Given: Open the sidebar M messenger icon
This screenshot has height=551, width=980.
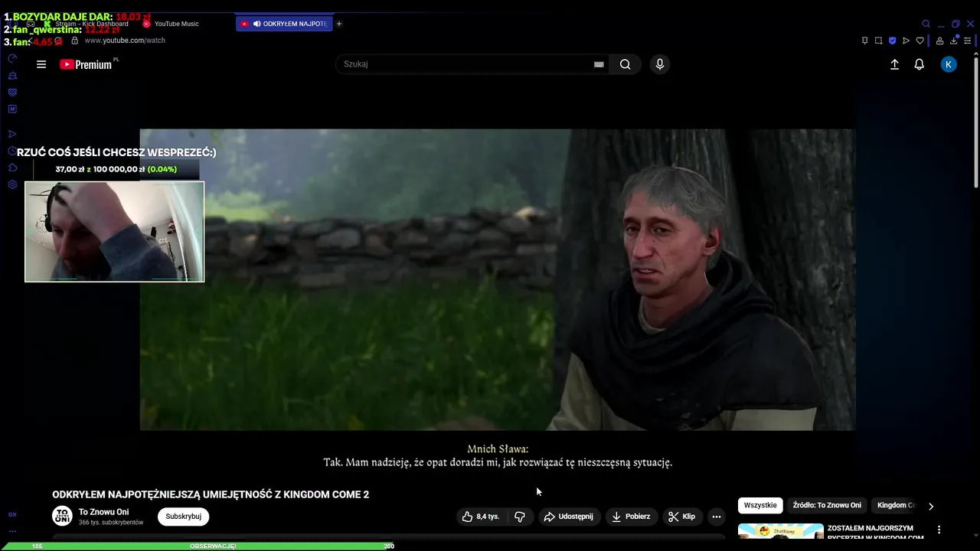Looking at the screenshot, I should point(12,109).
